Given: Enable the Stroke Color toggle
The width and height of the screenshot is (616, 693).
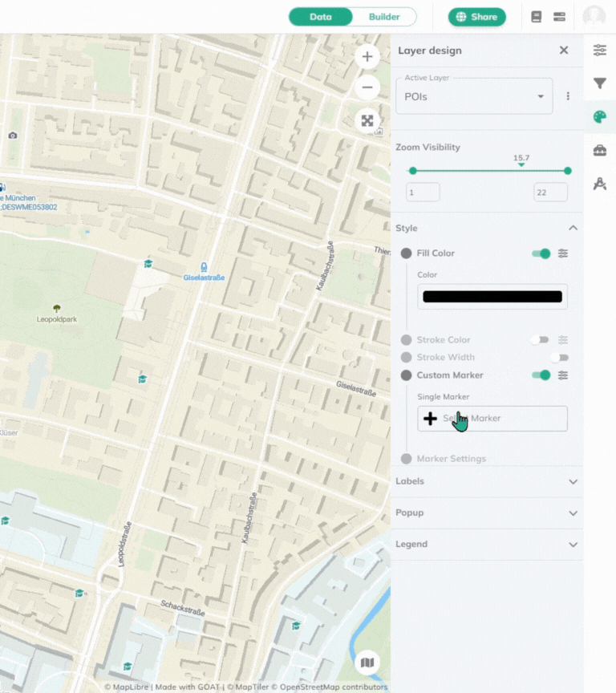Looking at the screenshot, I should tap(540, 340).
